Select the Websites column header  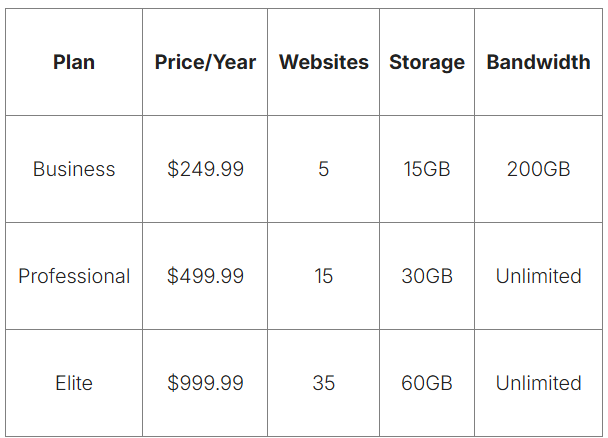point(323,62)
